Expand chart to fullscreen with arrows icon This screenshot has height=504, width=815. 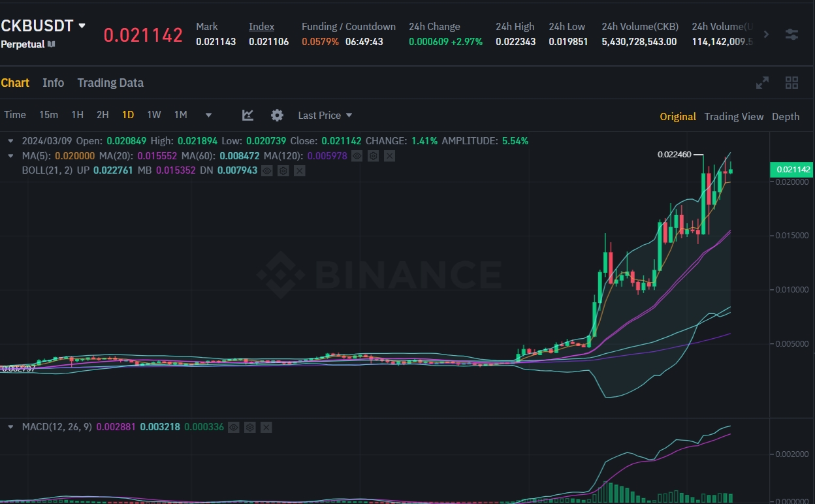[x=762, y=83]
